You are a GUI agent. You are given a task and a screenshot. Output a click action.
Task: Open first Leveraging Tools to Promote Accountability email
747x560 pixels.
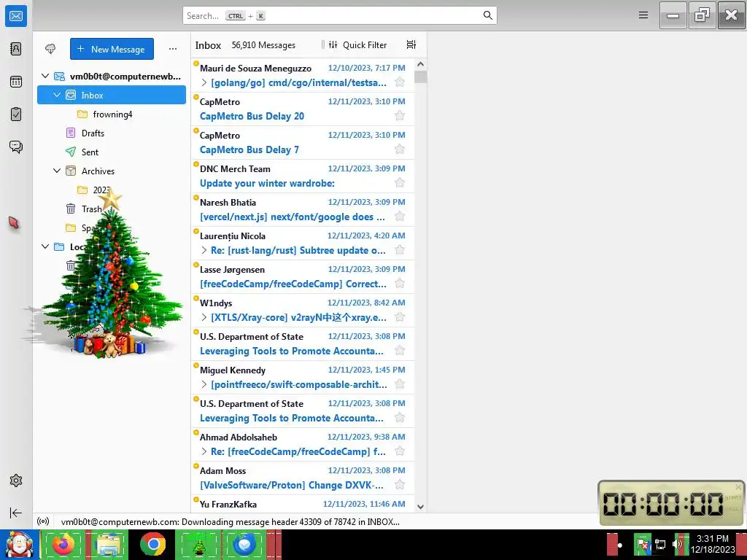(x=303, y=344)
